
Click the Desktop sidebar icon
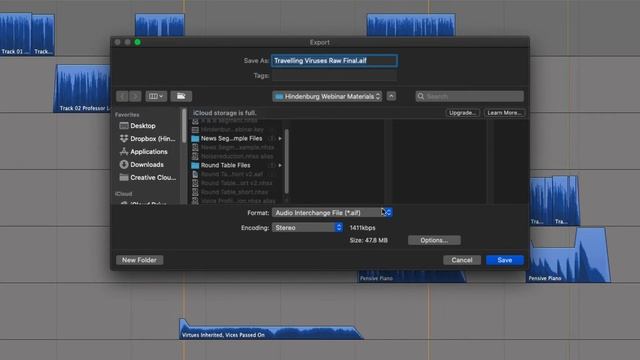point(124,126)
